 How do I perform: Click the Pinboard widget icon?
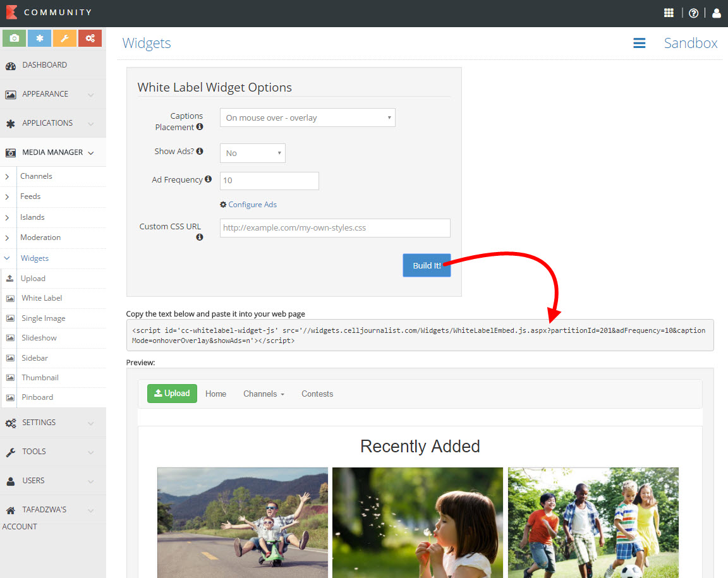pos(10,397)
